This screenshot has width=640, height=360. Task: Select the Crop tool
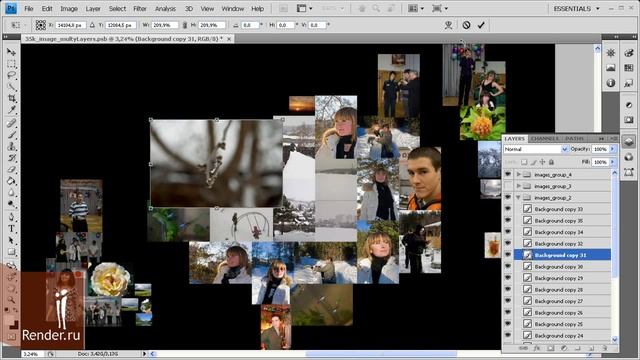(11, 98)
